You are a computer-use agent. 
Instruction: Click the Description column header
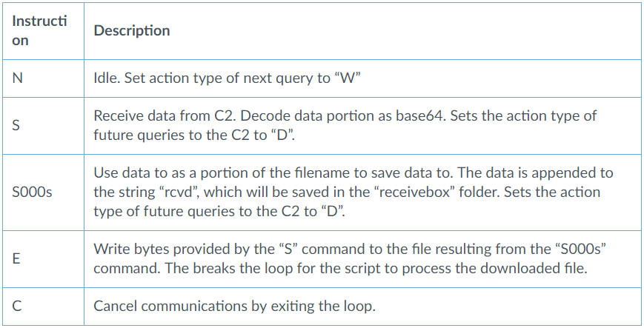(132, 31)
